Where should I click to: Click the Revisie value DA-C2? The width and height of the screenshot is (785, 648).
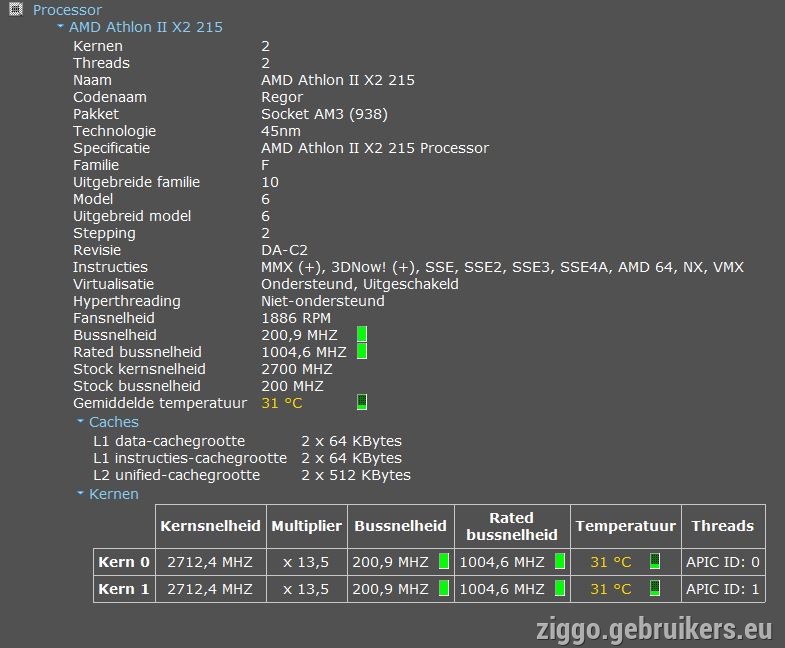(284, 250)
